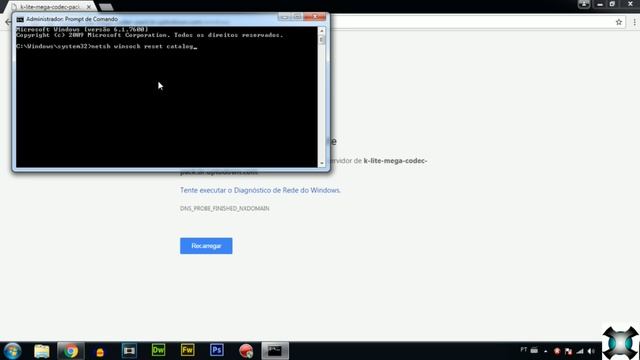Click the red antivirus tray icon
Image resolution: width=640 pixels, height=360 pixels.
point(557,351)
